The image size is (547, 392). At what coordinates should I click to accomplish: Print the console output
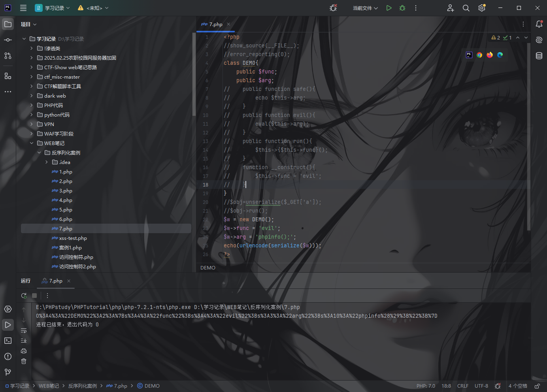coord(24,351)
